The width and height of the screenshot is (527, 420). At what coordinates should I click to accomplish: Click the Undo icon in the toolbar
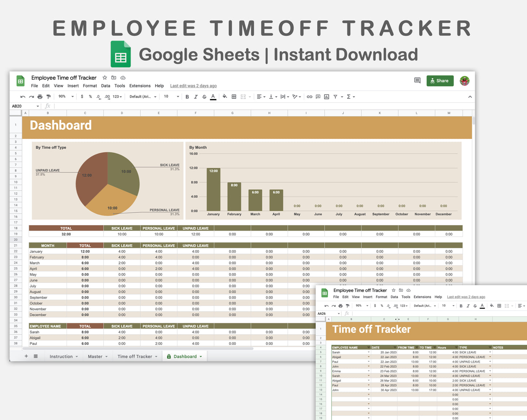point(23,96)
